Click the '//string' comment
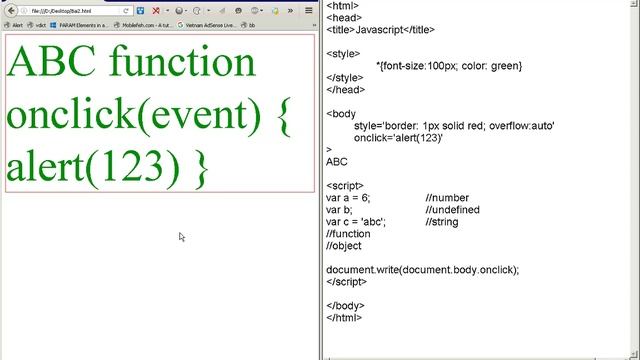The height and width of the screenshot is (360, 640). (x=442, y=222)
